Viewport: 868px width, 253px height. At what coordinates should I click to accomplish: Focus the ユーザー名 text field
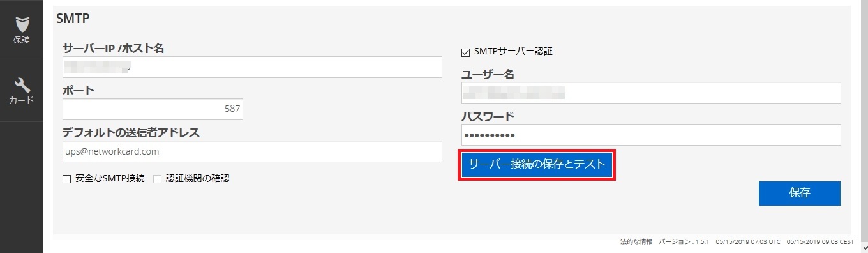[x=651, y=93]
